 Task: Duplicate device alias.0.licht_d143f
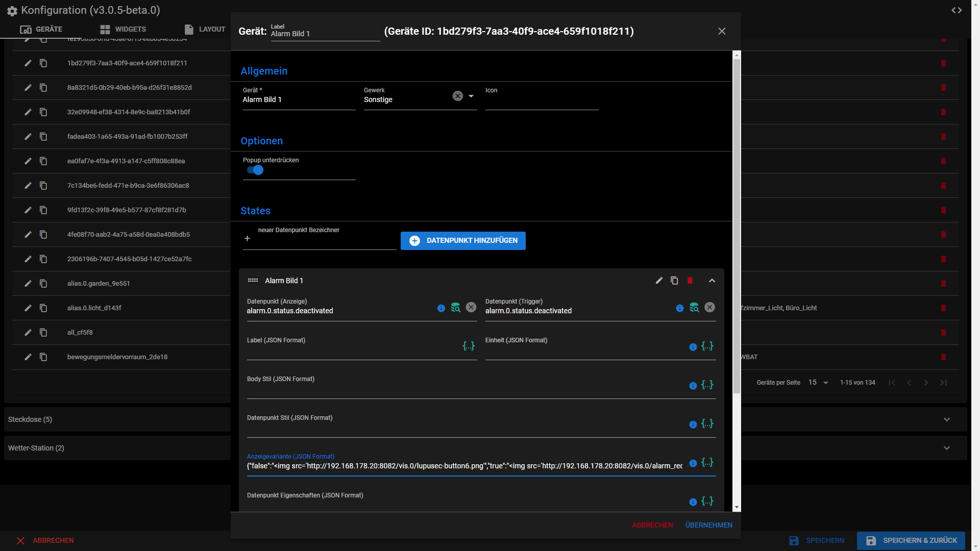(43, 308)
